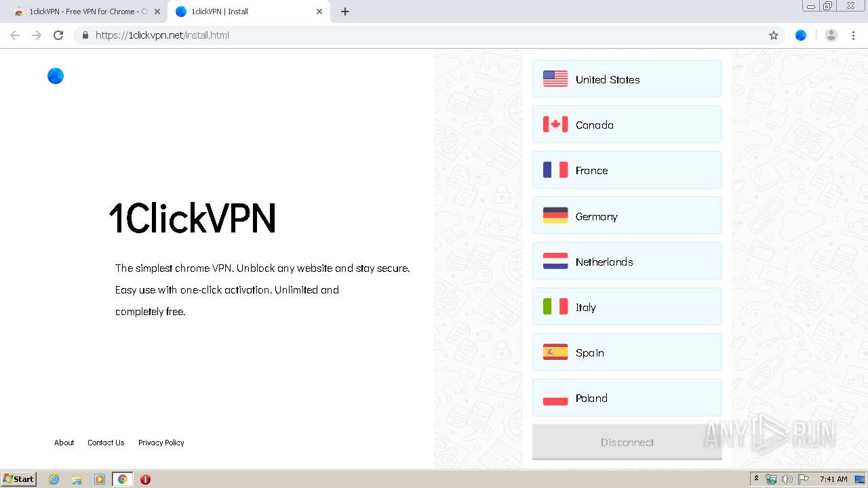
Task: Connect to Netherlands server
Action: point(627,261)
